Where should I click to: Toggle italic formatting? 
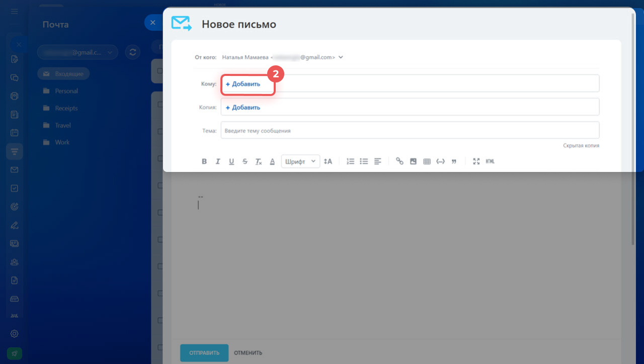(x=218, y=161)
